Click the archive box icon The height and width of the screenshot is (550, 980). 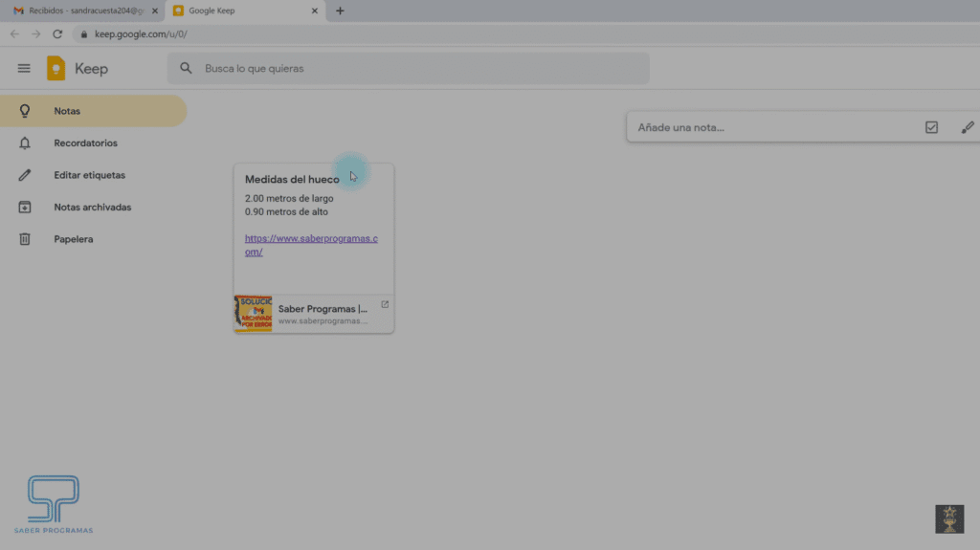(24, 207)
